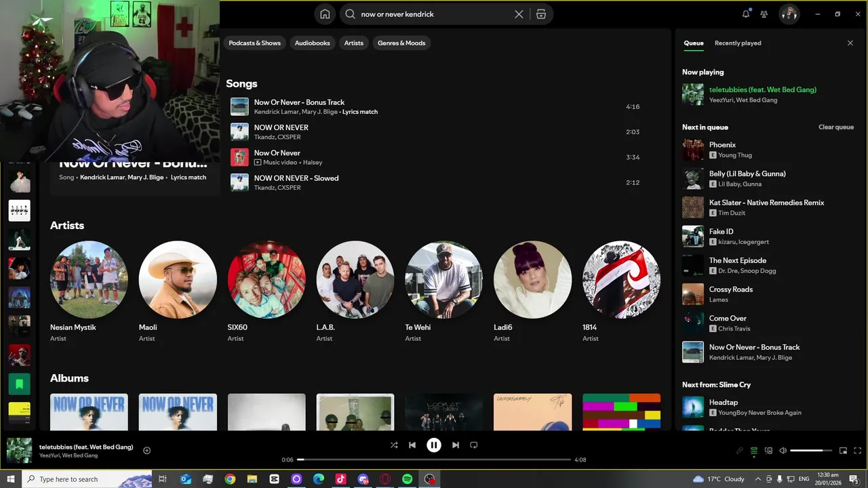This screenshot has width=868, height=488.
Task: Open the user profile avatar menu
Action: pyautogui.click(x=789, y=14)
